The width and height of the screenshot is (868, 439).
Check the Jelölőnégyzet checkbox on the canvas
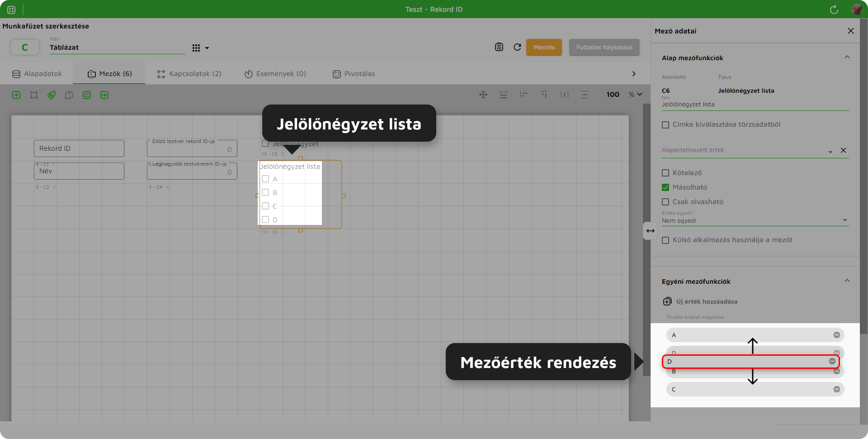tap(266, 144)
